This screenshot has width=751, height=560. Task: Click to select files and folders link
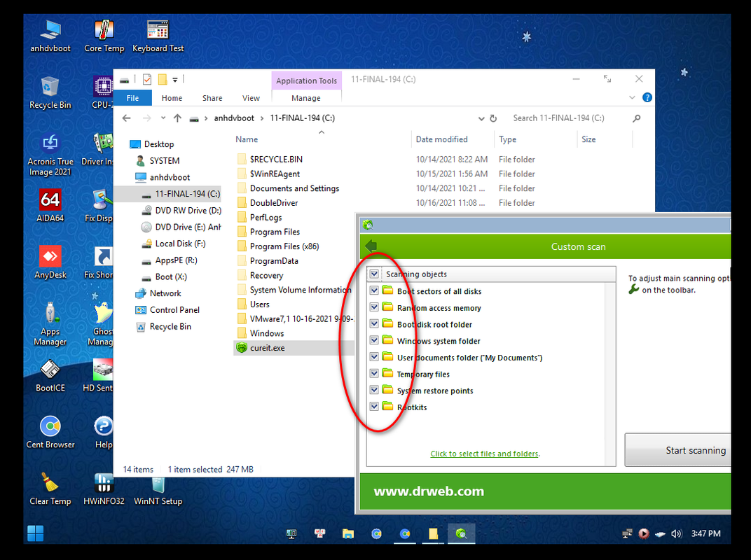point(484,454)
